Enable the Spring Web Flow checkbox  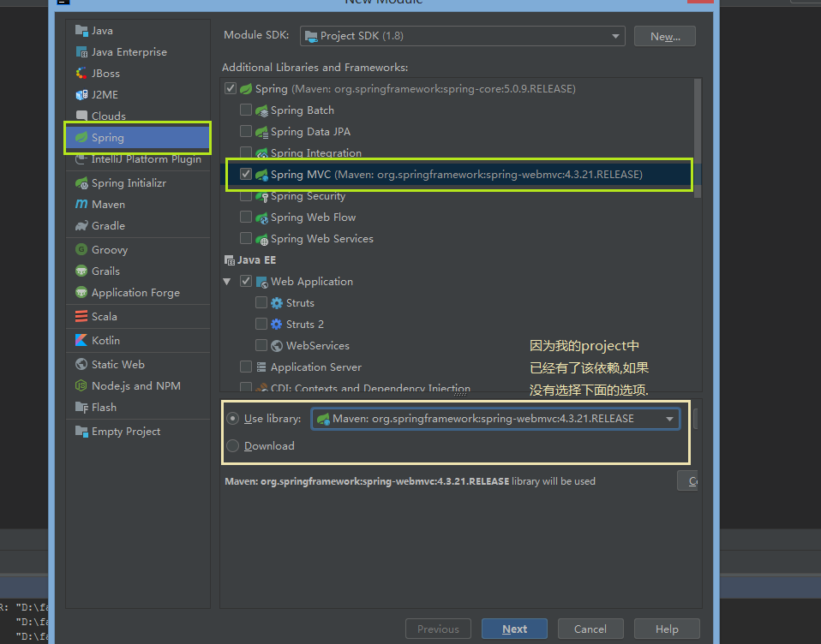(x=246, y=217)
